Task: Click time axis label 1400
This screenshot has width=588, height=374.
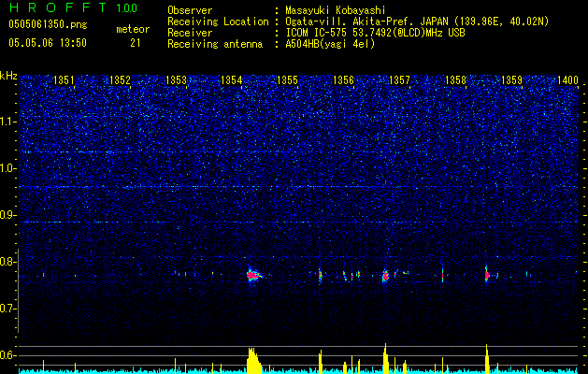Action: [x=567, y=79]
